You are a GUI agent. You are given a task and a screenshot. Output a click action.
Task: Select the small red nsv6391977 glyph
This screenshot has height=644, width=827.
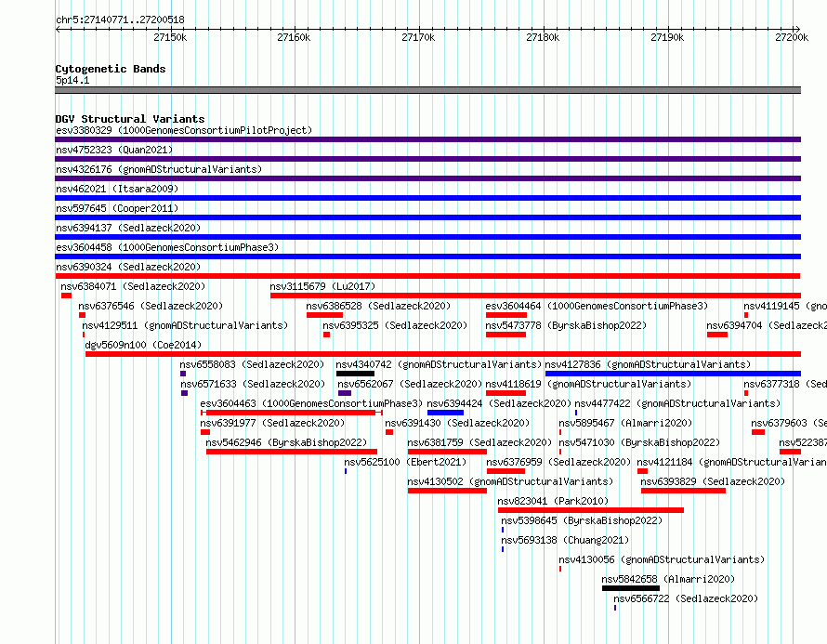click(205, 432)
